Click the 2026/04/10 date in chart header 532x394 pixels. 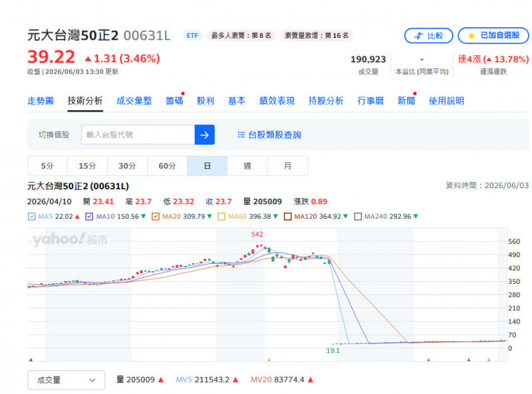(x=49, y=201)
